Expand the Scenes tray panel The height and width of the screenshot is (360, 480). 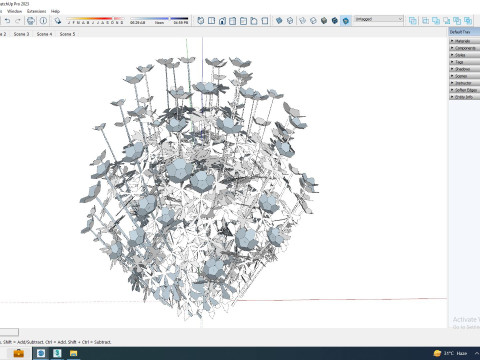click(465, 76)
